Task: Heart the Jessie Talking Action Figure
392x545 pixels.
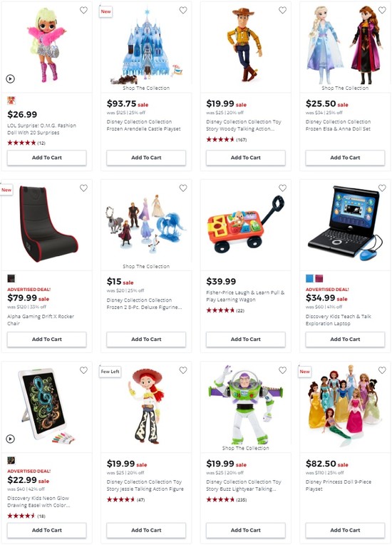Action: point(183,370)
